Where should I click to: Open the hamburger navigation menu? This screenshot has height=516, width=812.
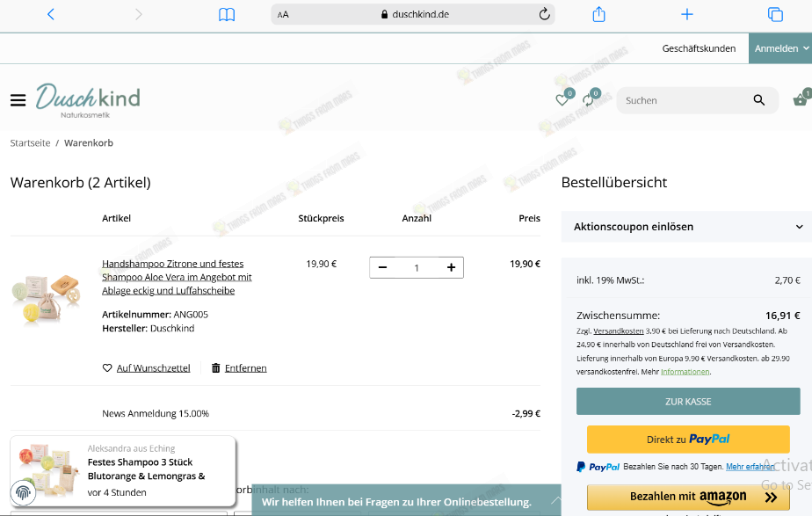click(18, 99)
